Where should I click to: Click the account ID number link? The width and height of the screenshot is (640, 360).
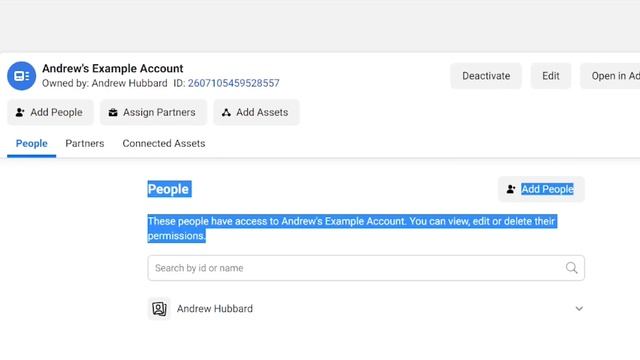tap(233, 83)
